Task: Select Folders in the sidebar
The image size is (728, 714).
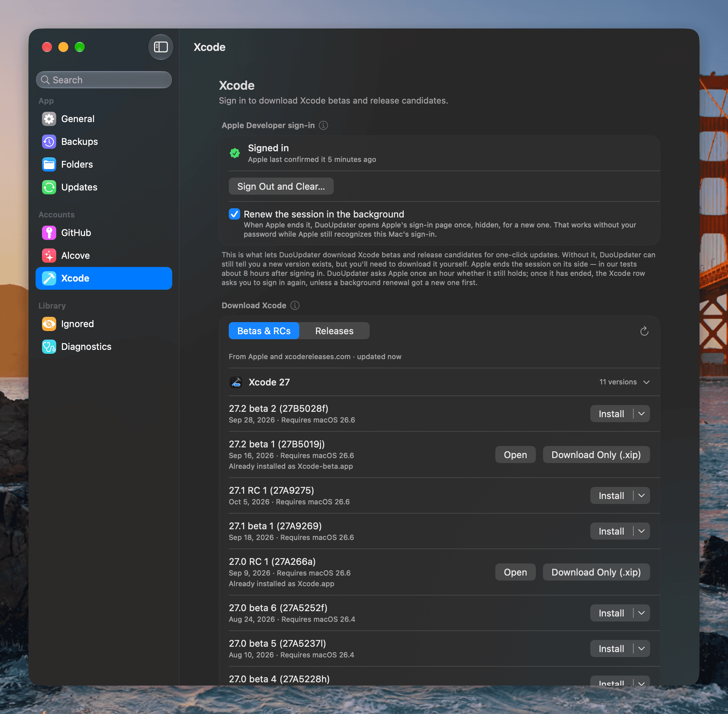Action: (x=104, y=164)
